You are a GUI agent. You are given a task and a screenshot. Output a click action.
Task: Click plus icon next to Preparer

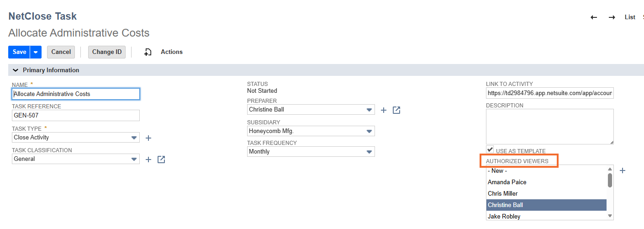384,110
